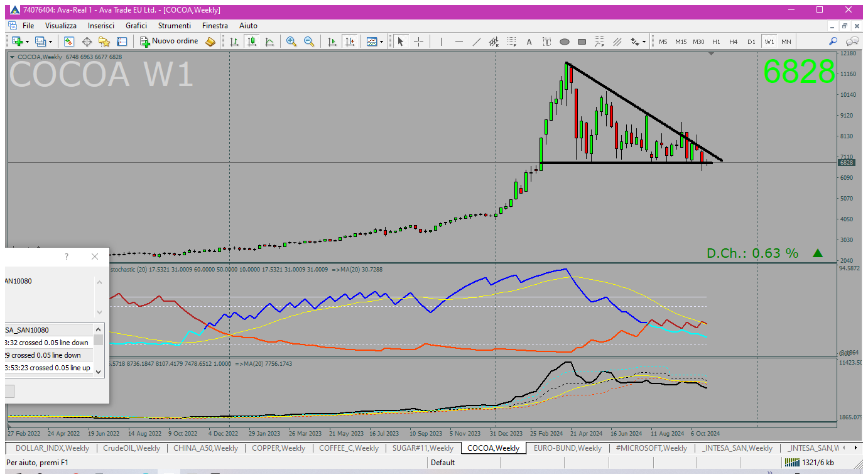The height and width of the screenshot is (474, 868).
Task: Click alert list scroll down arrow
Action: 99,371
